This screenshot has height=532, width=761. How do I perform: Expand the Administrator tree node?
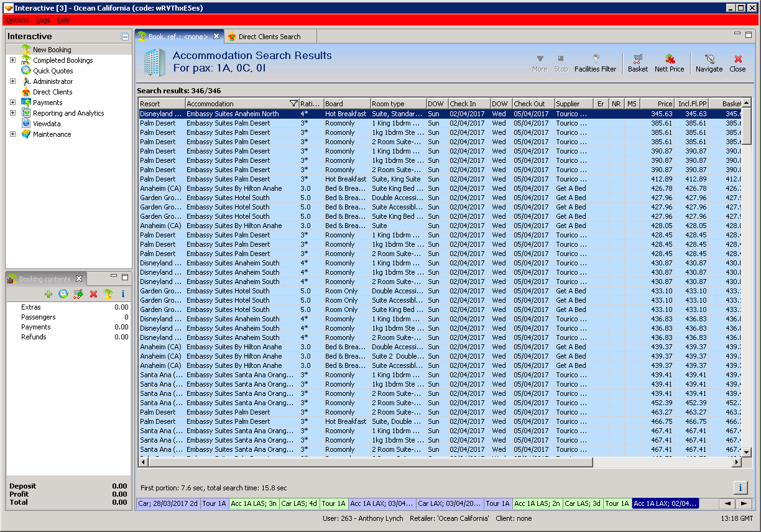coord(13,81)
